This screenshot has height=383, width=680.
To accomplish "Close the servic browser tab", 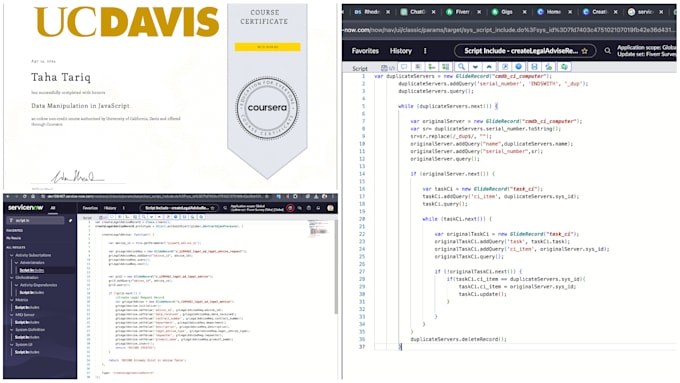I will 661,12.
